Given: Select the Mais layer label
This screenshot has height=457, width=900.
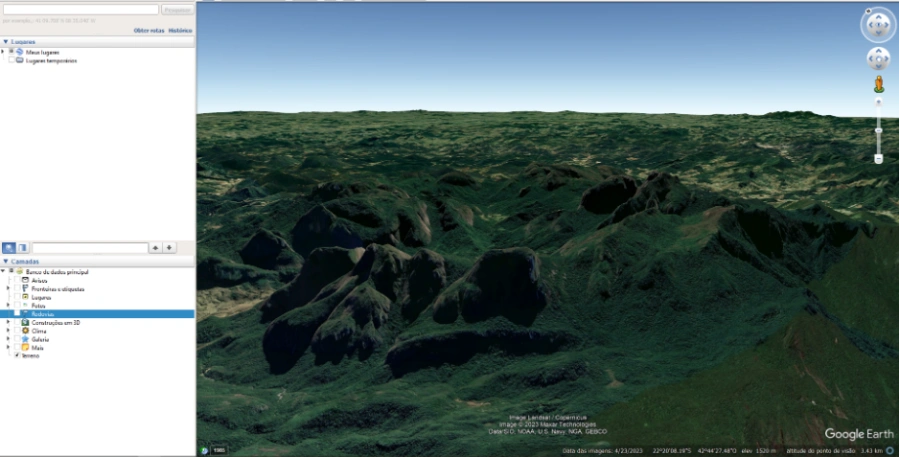Looking at the screenshot, I should (x=37, y=348).
